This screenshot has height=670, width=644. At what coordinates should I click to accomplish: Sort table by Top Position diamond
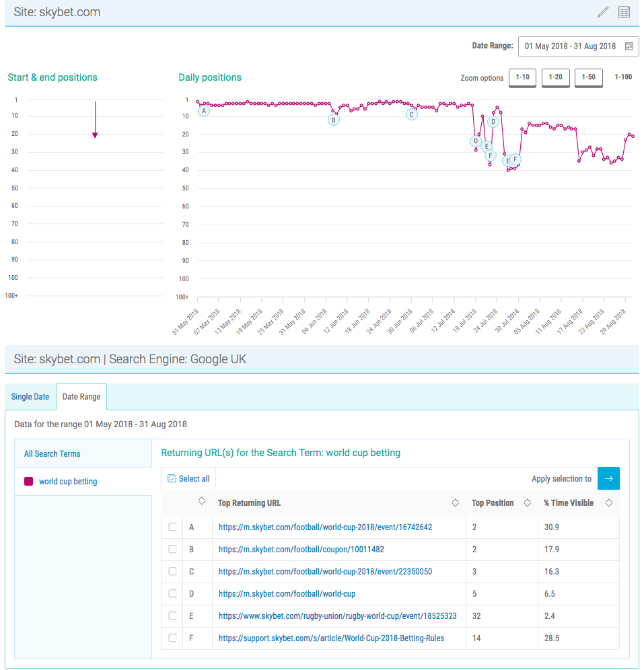point(528,503)
